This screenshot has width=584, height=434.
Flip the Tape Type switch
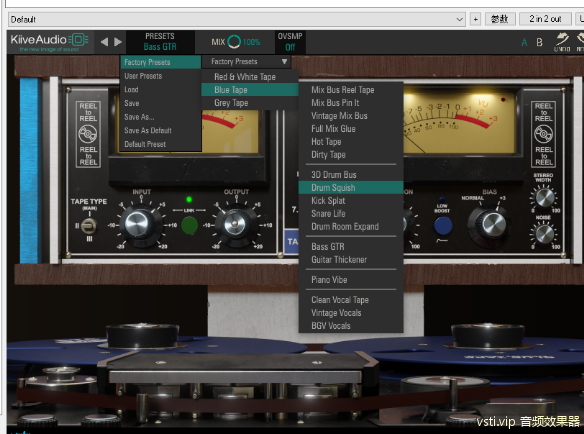click(x=89, y=226)
